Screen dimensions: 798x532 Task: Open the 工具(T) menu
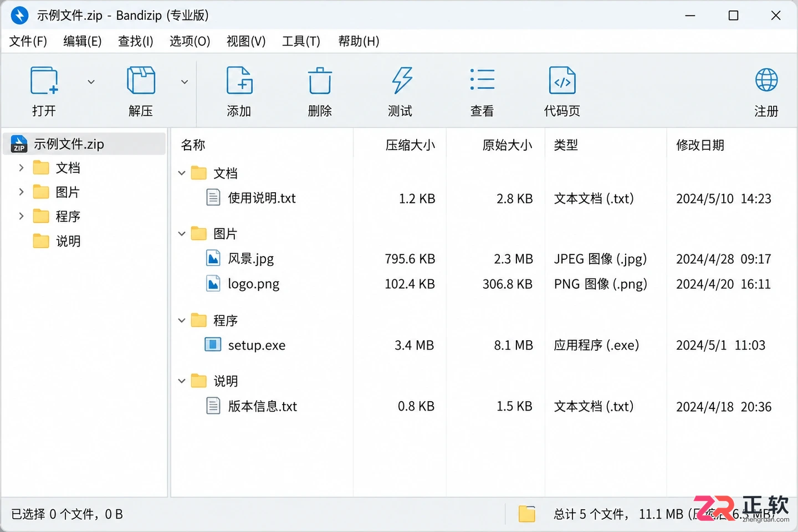pyautogui.click(x=301, y=42)
